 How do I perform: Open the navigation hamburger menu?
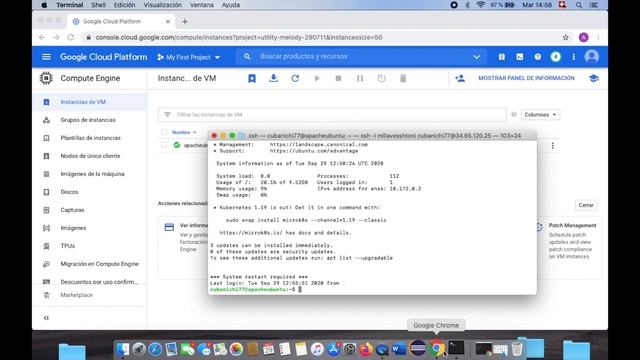(46, 57)
